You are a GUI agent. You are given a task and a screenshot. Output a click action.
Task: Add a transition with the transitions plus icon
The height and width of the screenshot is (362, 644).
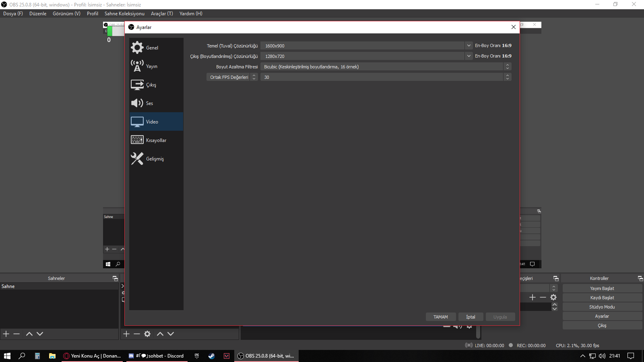(533, 297)
